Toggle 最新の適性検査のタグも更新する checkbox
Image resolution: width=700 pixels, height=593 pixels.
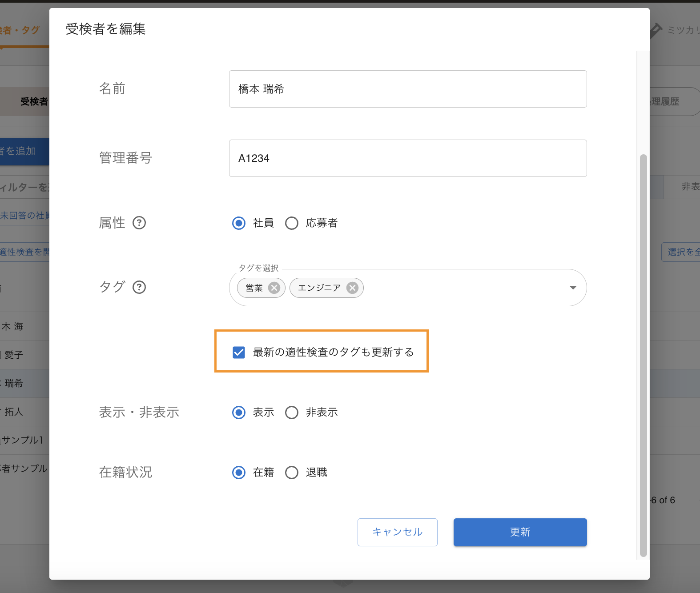click(239, 353)
